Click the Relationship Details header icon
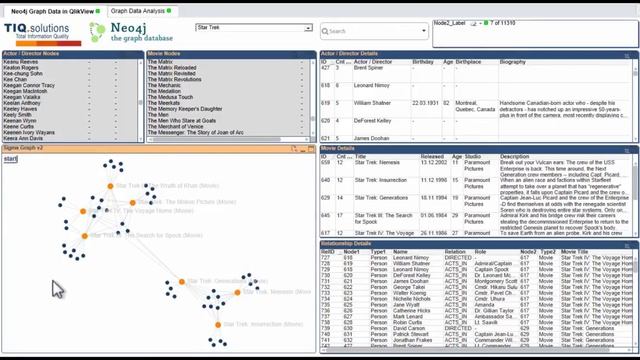 click(627, 245)
